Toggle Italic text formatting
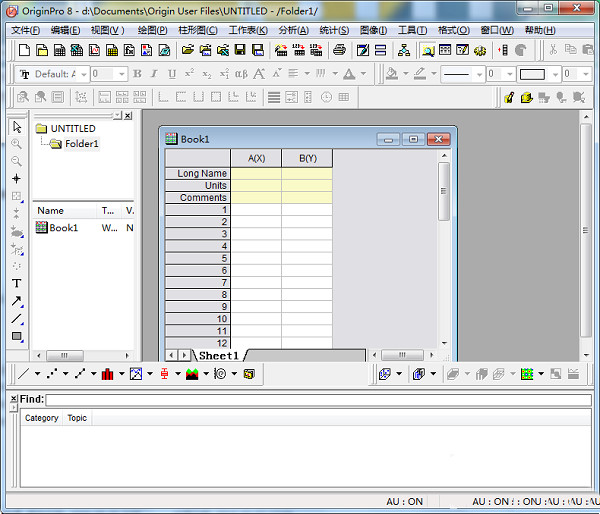600x514 pixels. tap(155, 74)
